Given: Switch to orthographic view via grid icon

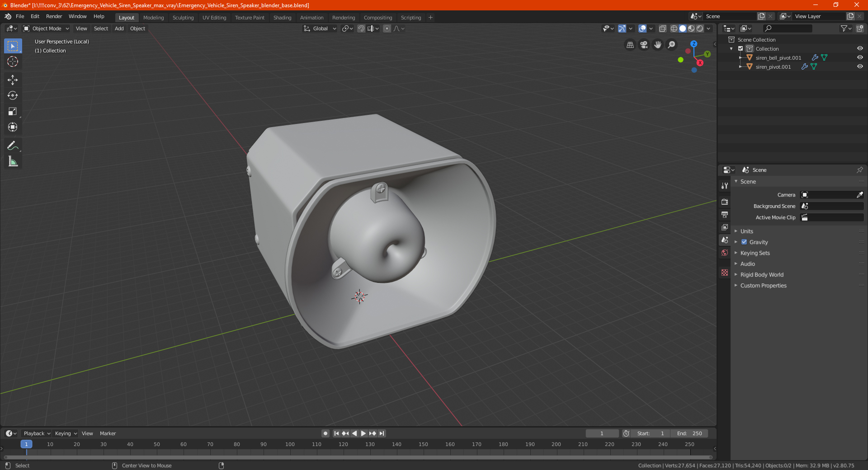Looking at the screenshot, I should click(630, 45).
